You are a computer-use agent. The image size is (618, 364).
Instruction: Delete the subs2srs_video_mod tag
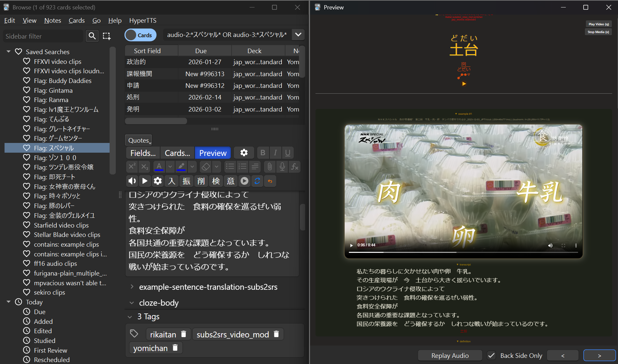[276, 334]
